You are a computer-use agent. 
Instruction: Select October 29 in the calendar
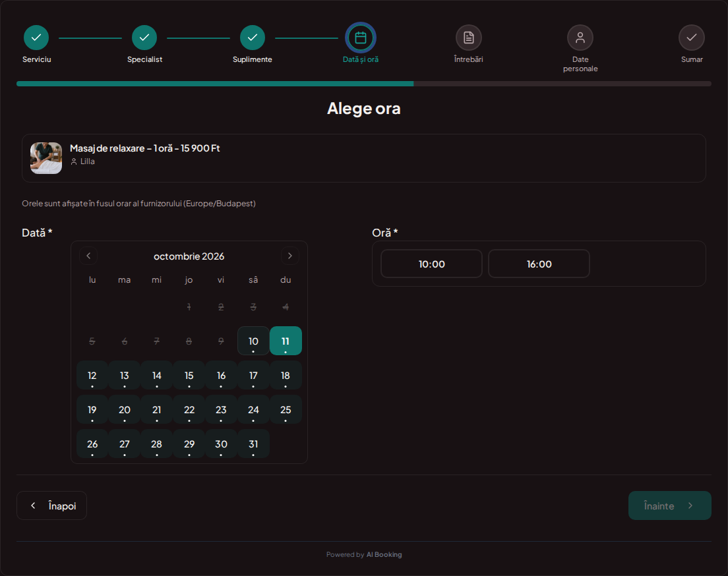point(189,444)
